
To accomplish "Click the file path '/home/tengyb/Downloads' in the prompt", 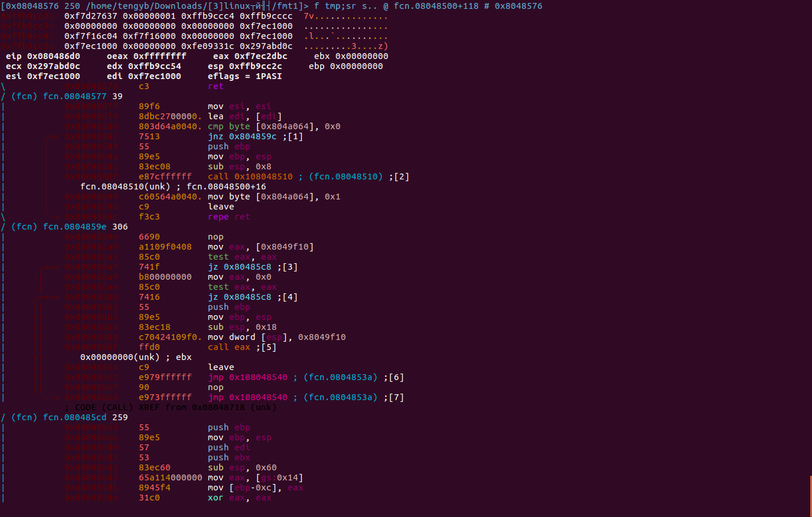I will [x=145, y=6].
